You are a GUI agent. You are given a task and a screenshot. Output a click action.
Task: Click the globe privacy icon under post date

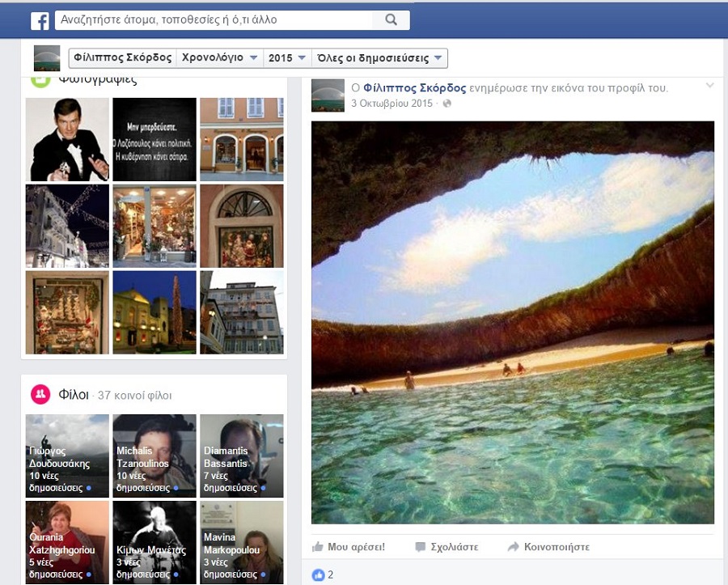447,104
